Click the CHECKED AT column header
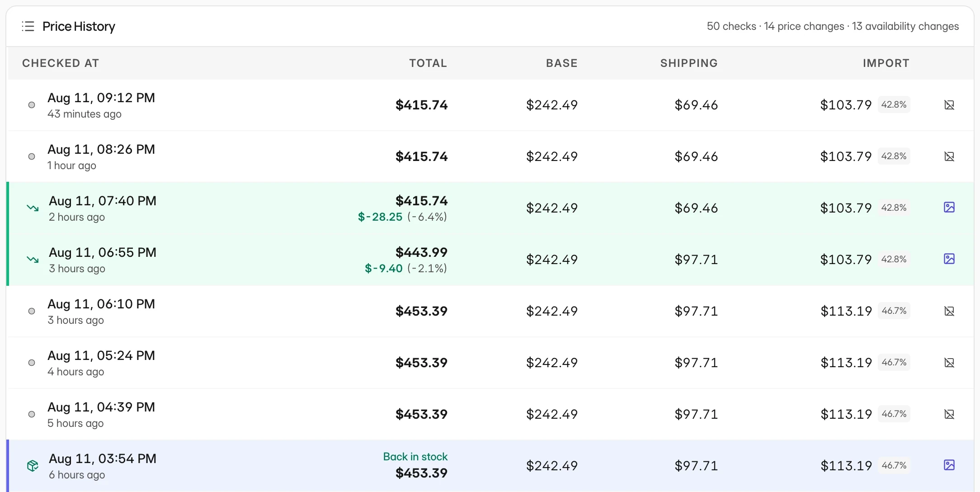The width and height of the screenshot is (980, 492). [x=61, y=63]
